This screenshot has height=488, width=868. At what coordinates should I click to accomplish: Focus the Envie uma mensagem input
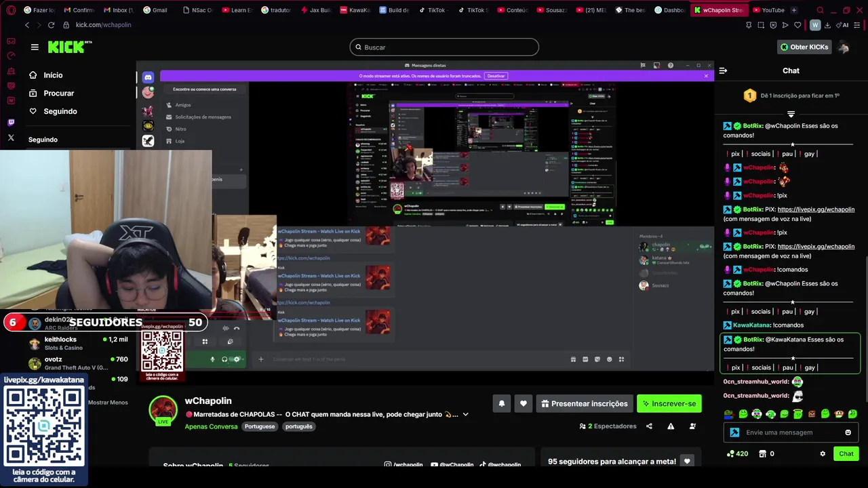click(x=792, y=432)
